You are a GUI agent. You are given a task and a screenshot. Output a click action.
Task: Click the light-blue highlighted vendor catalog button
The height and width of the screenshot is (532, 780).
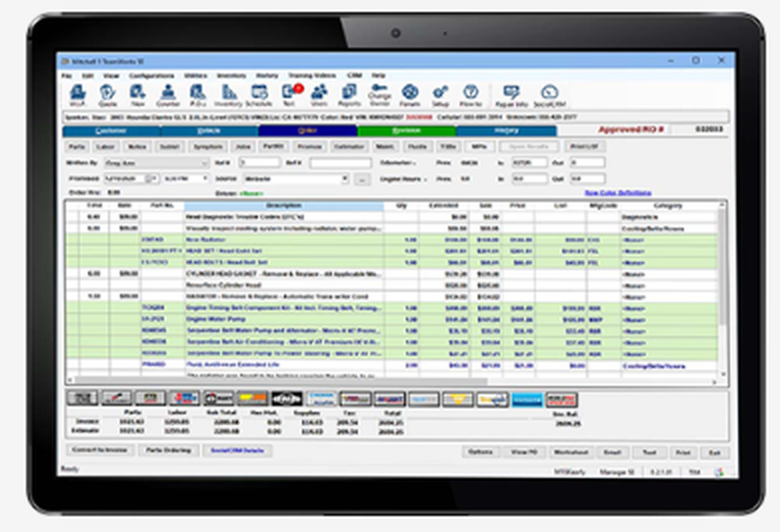coord(526,399)
